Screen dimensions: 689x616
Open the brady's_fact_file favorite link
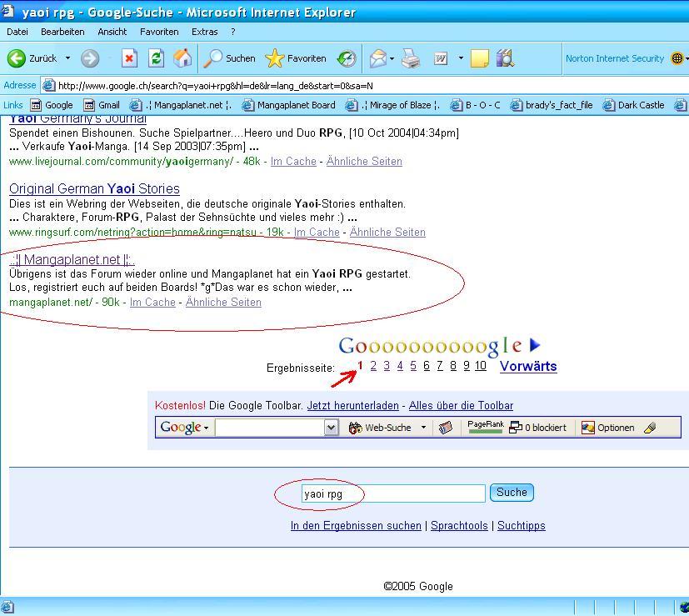point(552,105)
